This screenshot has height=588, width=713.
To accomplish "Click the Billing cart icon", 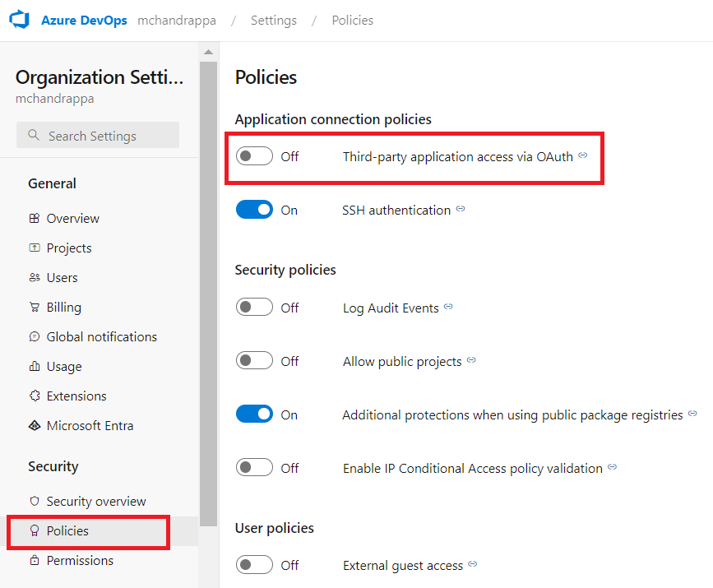I will click(35, 307).
